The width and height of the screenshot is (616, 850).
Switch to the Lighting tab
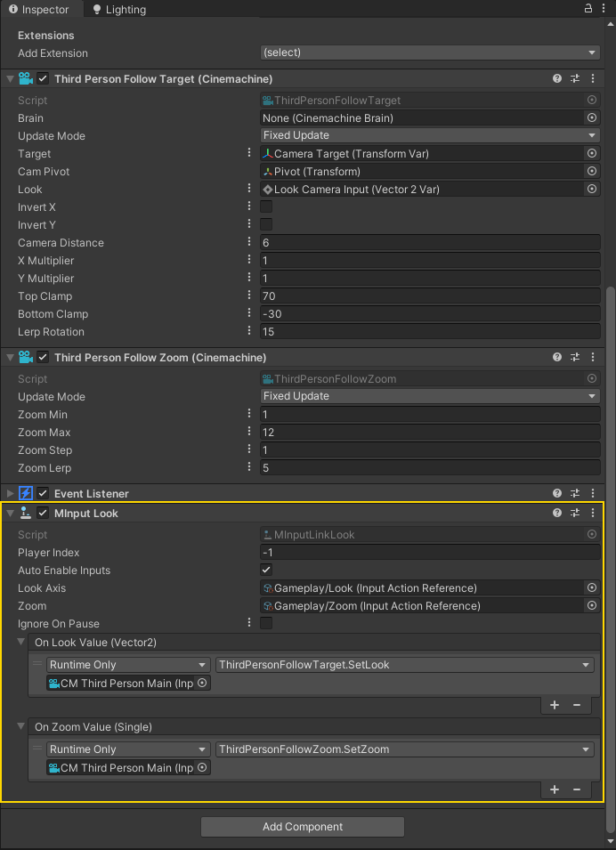[x=118, y=10]
